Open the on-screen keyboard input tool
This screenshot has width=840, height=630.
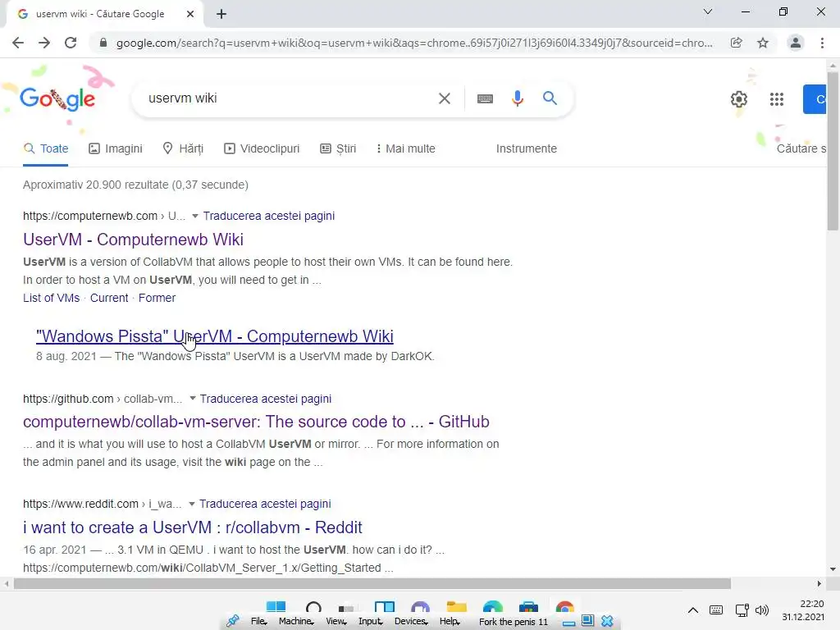(485, 98)
